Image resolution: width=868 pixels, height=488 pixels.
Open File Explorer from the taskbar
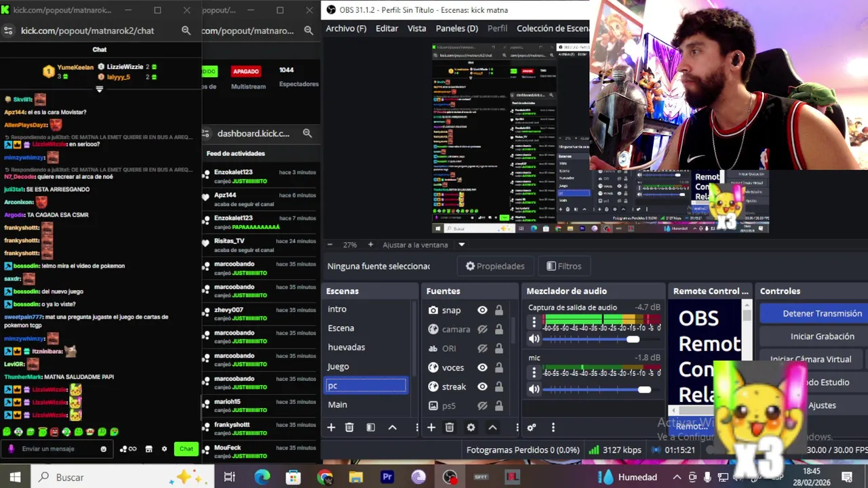click(x=356, y=477)
